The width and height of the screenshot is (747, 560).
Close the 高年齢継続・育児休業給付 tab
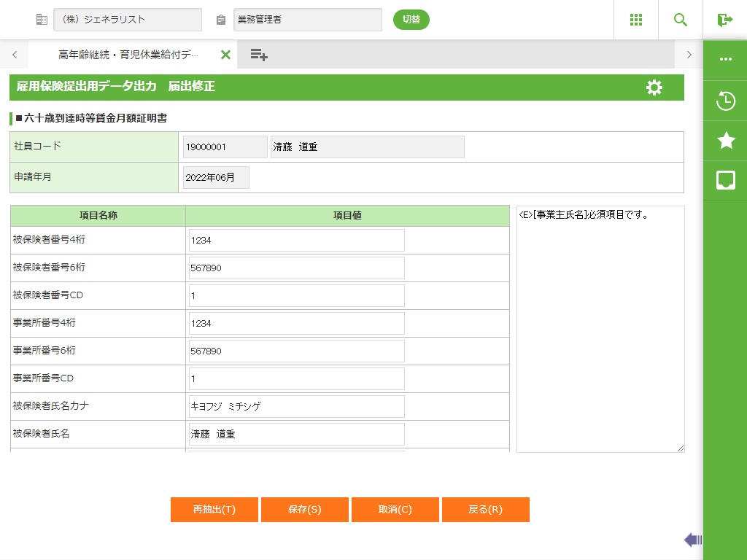click(x=225, y=55)
